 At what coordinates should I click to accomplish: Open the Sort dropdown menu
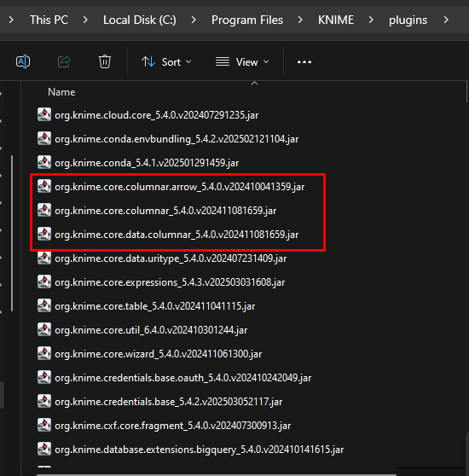coord(166,62)
